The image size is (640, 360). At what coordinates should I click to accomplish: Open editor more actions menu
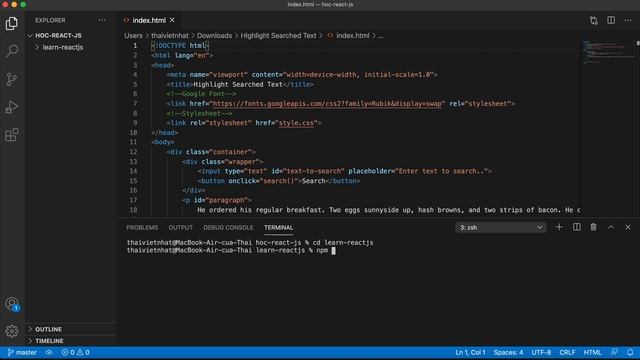tap(628, 20)
